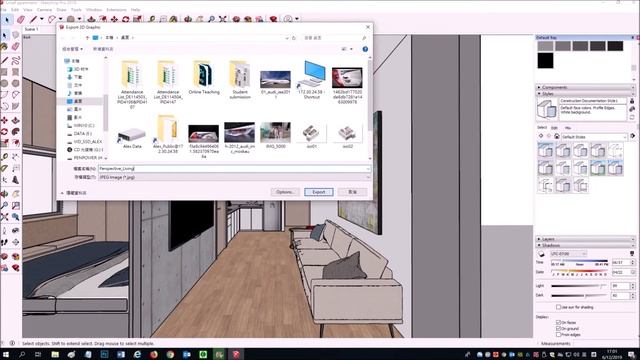Open File Explorer from the taskbar
Screen dimensions: 640x360
[55, 355]
